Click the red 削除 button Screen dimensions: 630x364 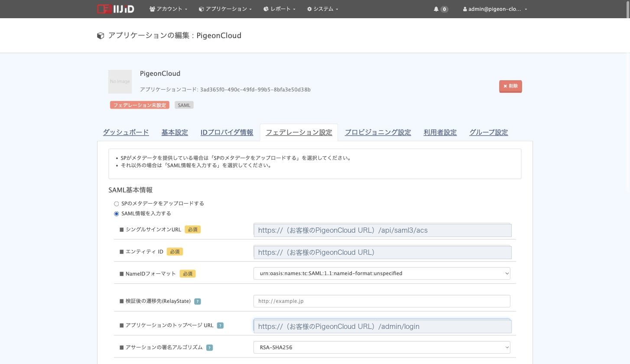[x=510, y=86]
